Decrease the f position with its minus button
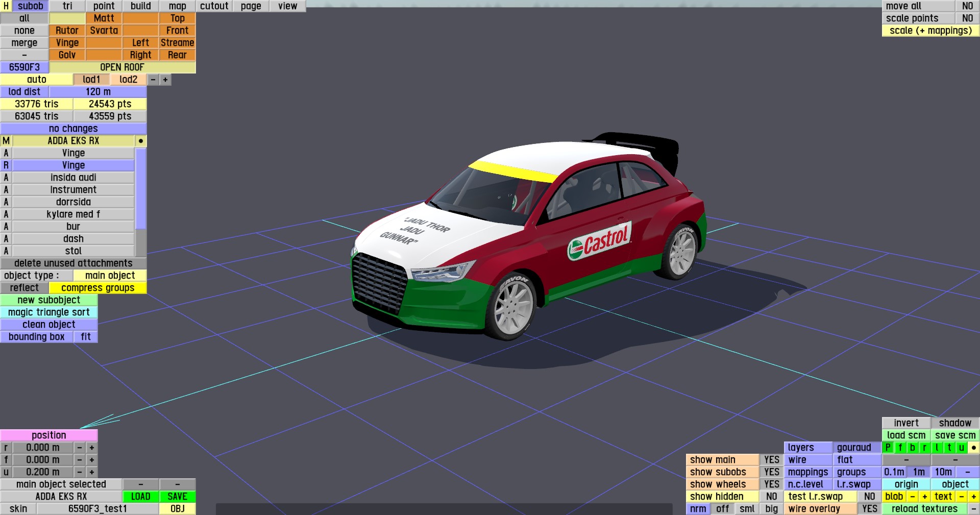 point(80,460)
